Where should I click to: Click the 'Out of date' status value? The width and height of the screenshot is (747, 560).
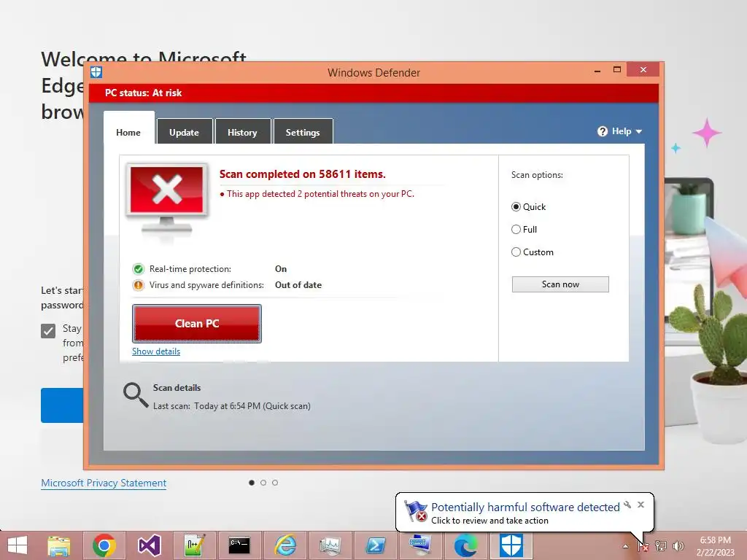pos(298,285)
